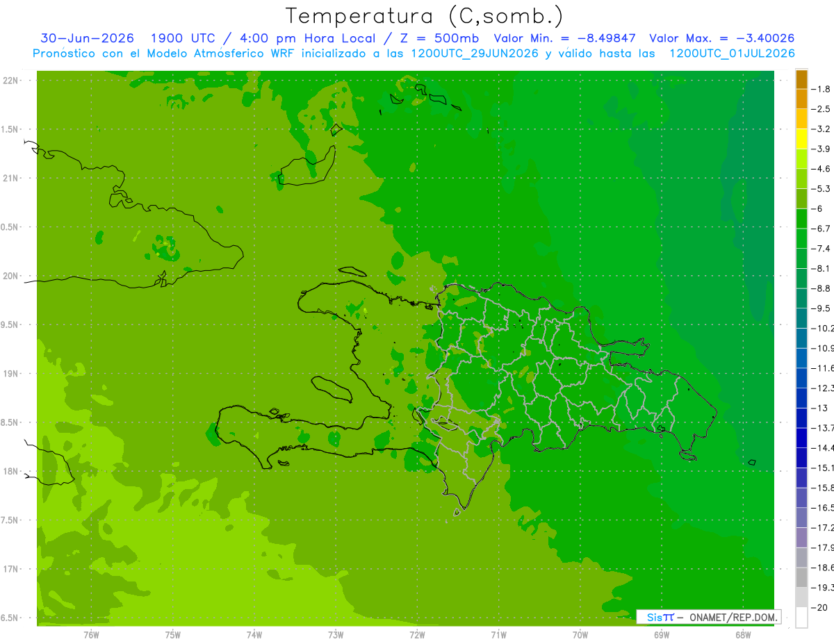Viewport: 834px width, 644px height.
Task: Click the '-20' colorbar label
Action: [x=819, y=608]
